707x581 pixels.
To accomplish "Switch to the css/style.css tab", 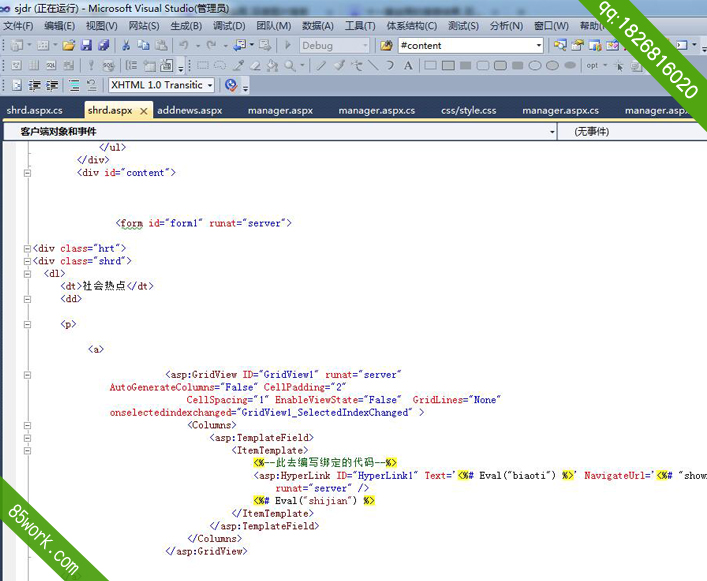I will [x=468, y=110].
